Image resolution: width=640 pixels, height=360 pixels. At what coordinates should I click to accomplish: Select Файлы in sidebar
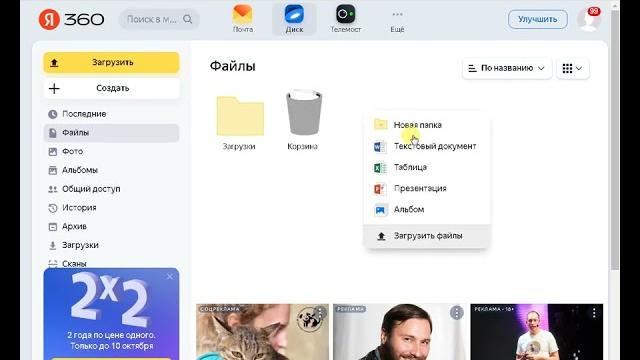(x=111, y=133)
